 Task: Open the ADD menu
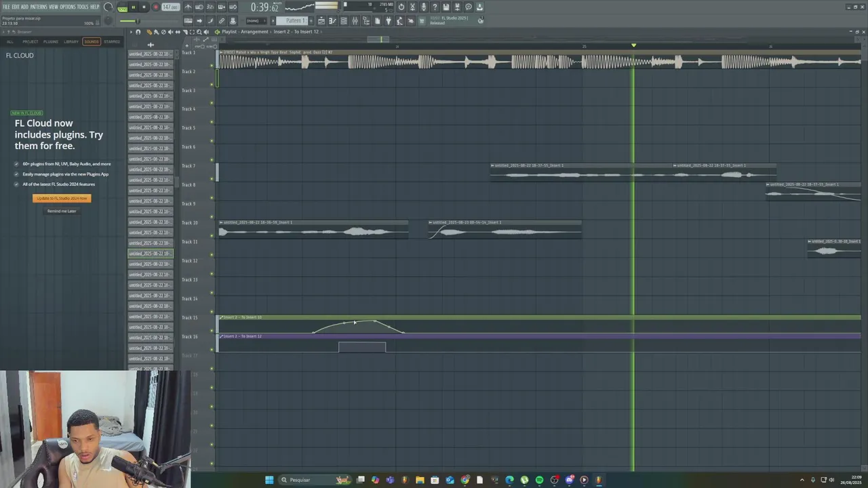coord(24,7)
